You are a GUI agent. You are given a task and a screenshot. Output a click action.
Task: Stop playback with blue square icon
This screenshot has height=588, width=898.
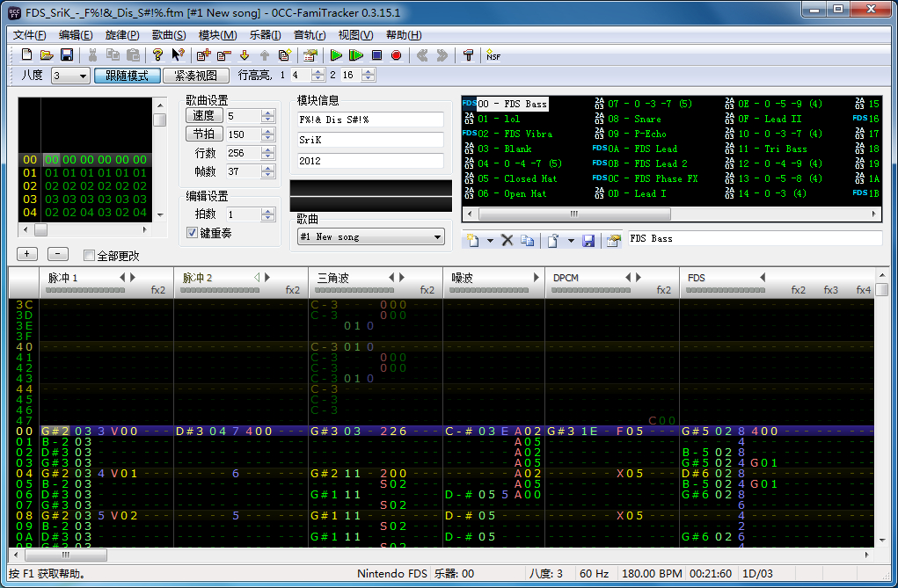click(x=376, y=55)
